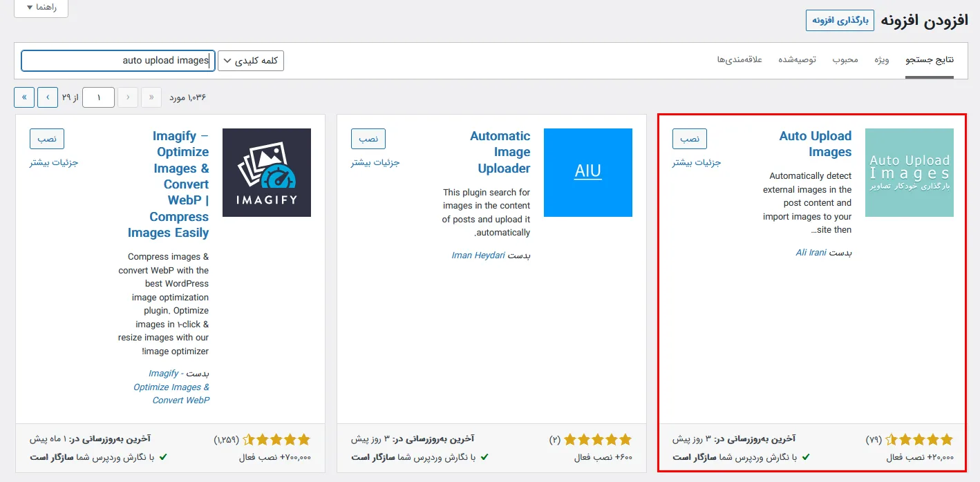Click the افزودن افزونه page heading
Viewport: 980px width, 482px height.
tap(925, 20)
